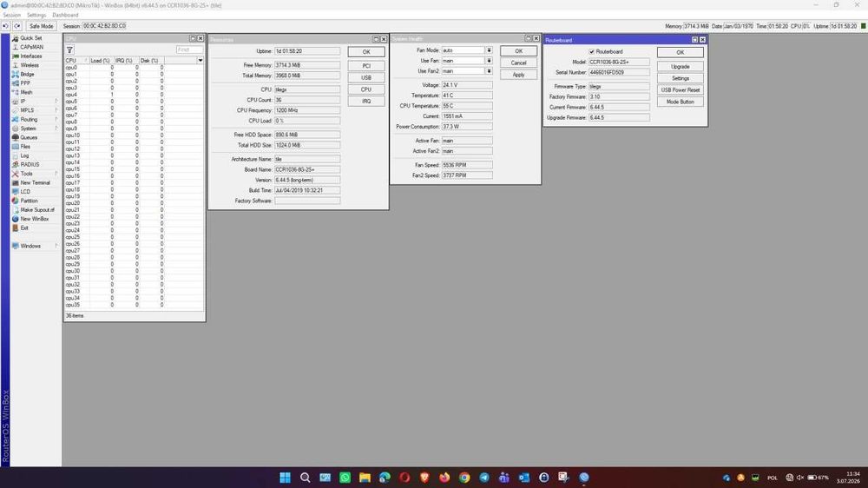
Task: Open column selector dropdown in CPU table
Action: (x=200, y=61)
